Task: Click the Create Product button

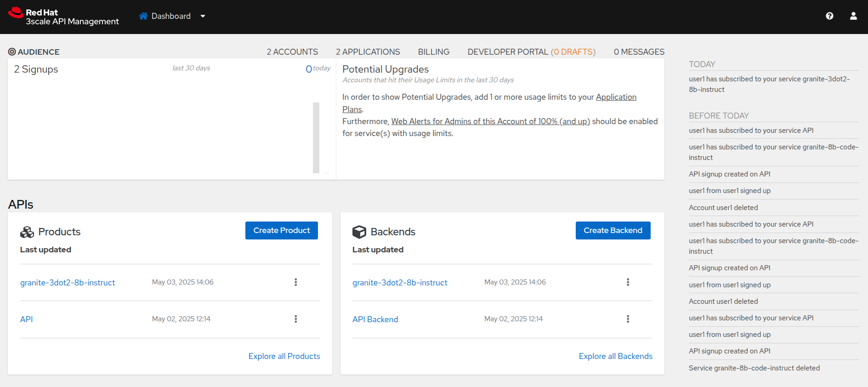Action: tap(282, 230)
